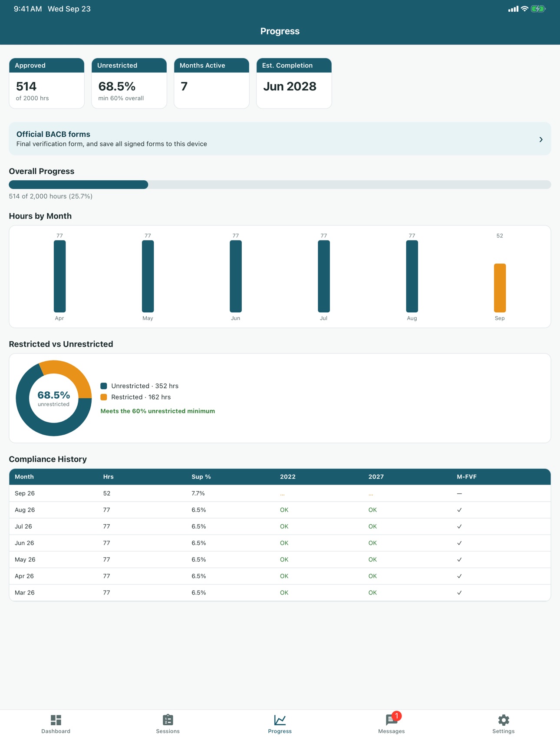The height and width of the screenshot is (747, 560).
Task: Tap the checkmark in Aug 26 row
Action: pyautogui.click(x=459, y=510)
